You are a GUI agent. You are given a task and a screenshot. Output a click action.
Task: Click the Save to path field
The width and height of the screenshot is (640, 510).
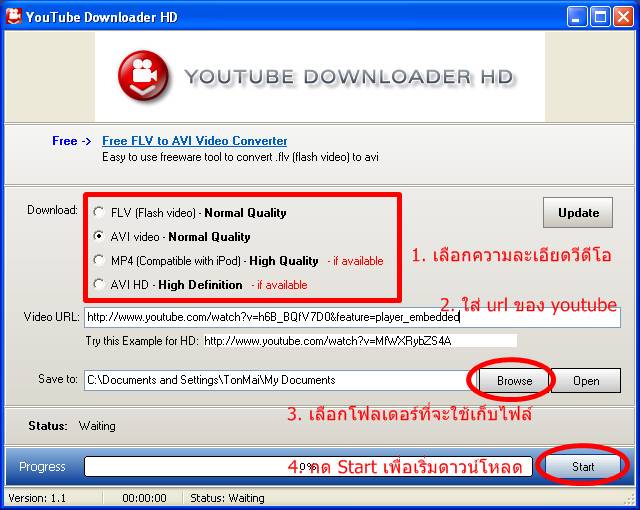pyautogui.click(x=281, y=380)
